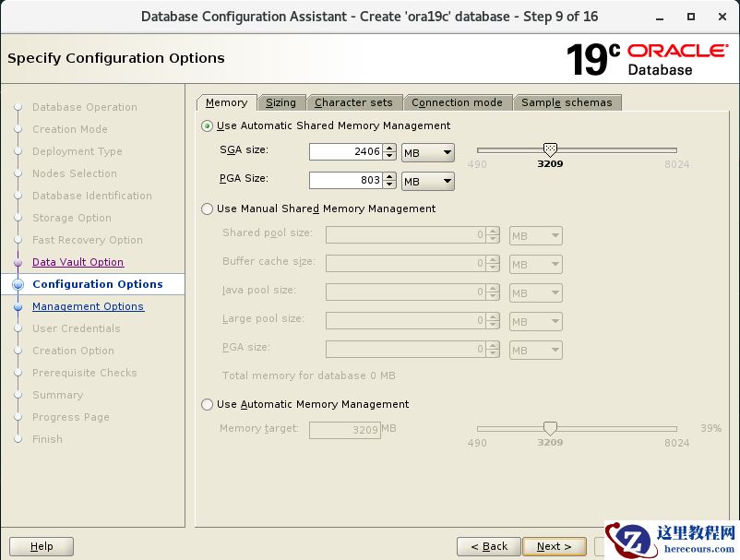Click the Java pool size field
The height and width of the screenshot is (560, 740).
click(406, 292)
